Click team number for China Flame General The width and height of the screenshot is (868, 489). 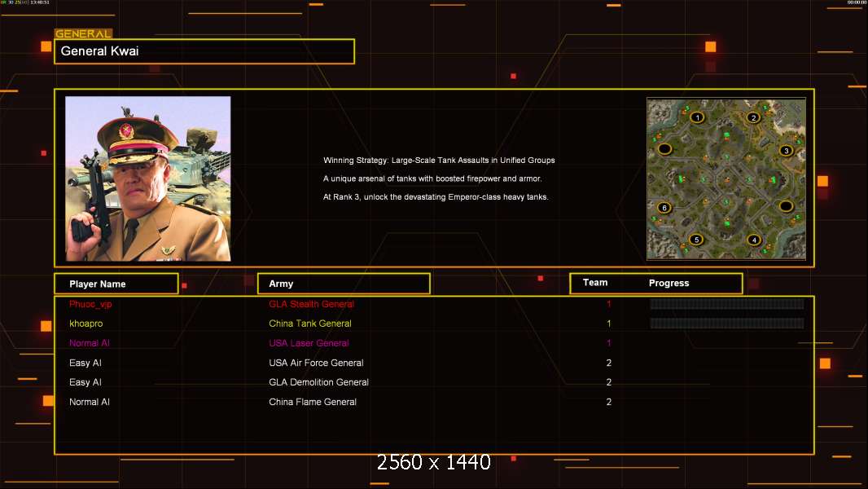pyautogui.click(x=608, y=402)
